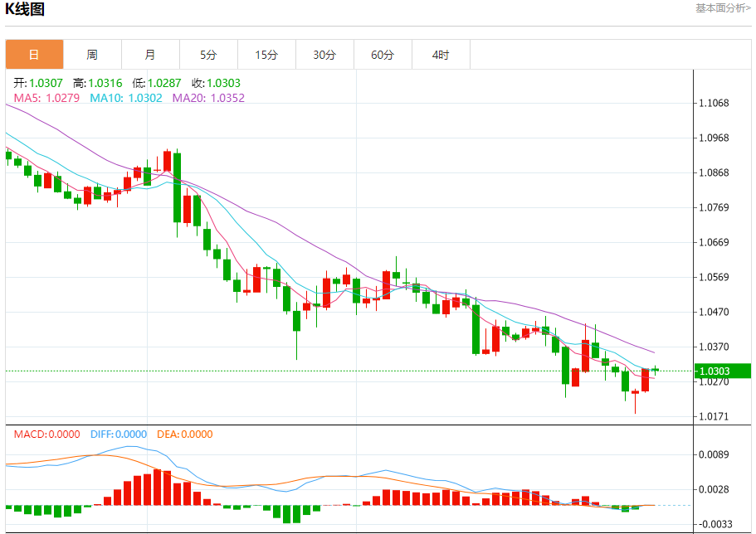Click the K线图 chart title
756x534 pixels.
click(25, 8)
